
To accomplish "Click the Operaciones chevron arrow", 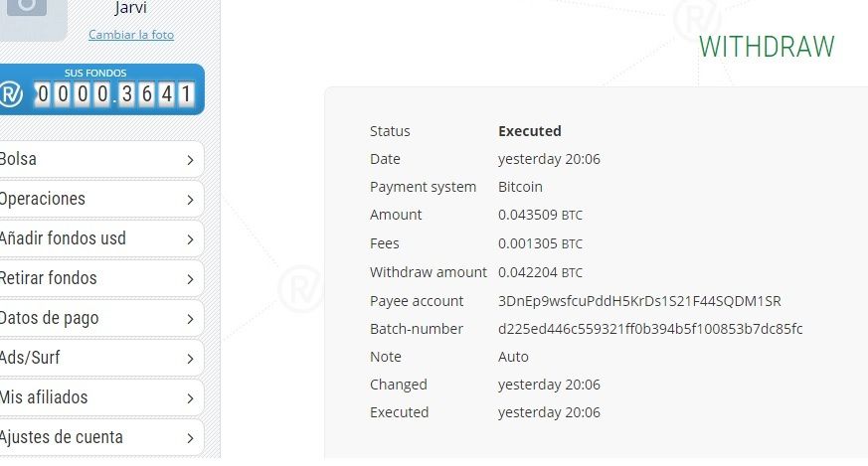I will point(190,200).
